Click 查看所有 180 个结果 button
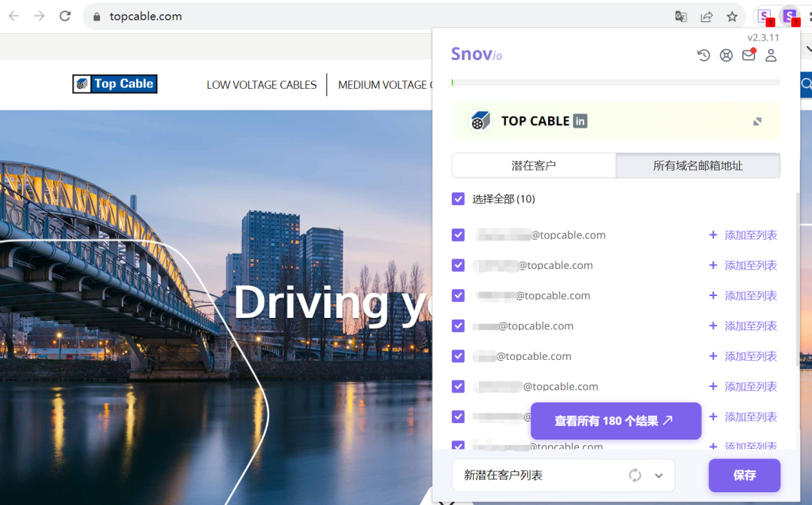Image resolution: width=812 pixels, height=505 pixels. point(616,421)
